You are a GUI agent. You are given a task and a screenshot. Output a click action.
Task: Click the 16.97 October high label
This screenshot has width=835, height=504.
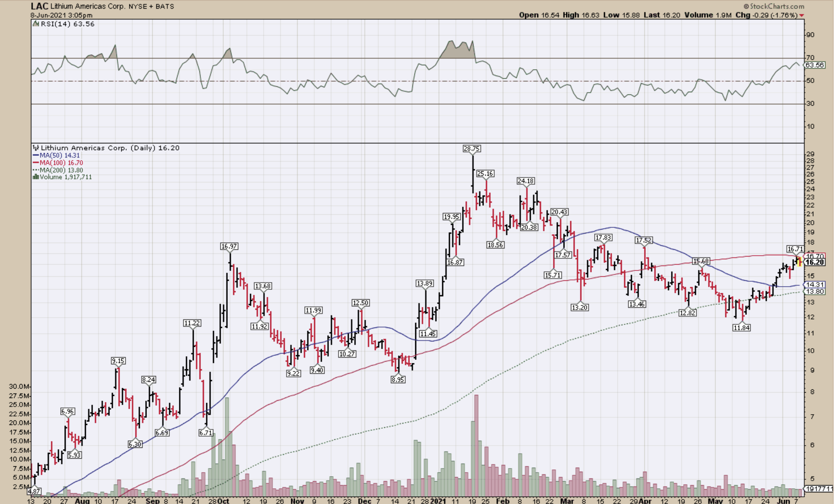229,246
